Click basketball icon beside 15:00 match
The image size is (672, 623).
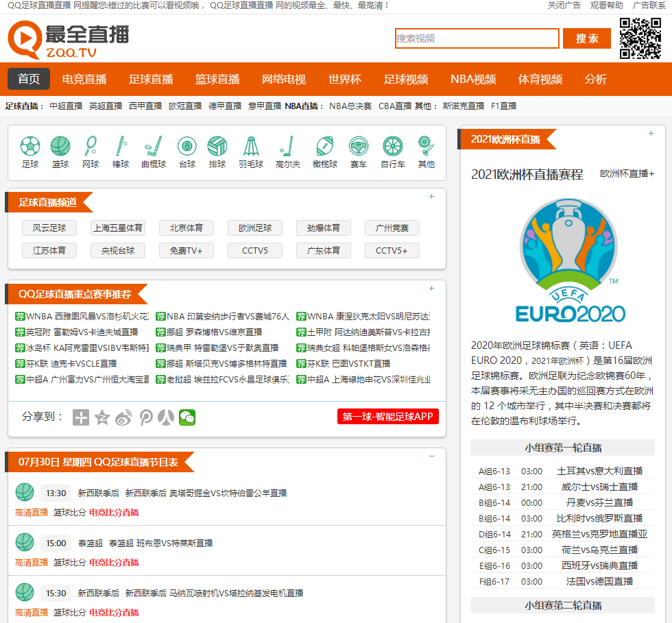pos(25,542)
